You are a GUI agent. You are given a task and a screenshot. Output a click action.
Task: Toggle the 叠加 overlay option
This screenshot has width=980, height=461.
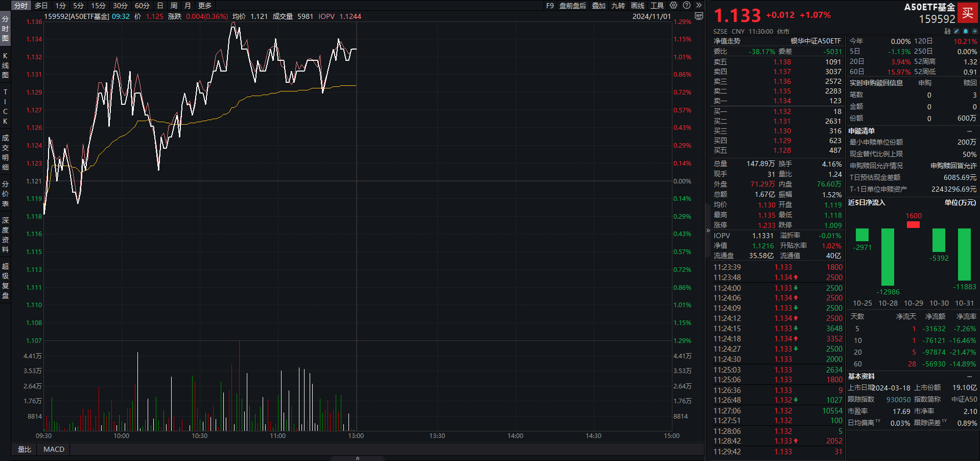[x=599, y=6]
